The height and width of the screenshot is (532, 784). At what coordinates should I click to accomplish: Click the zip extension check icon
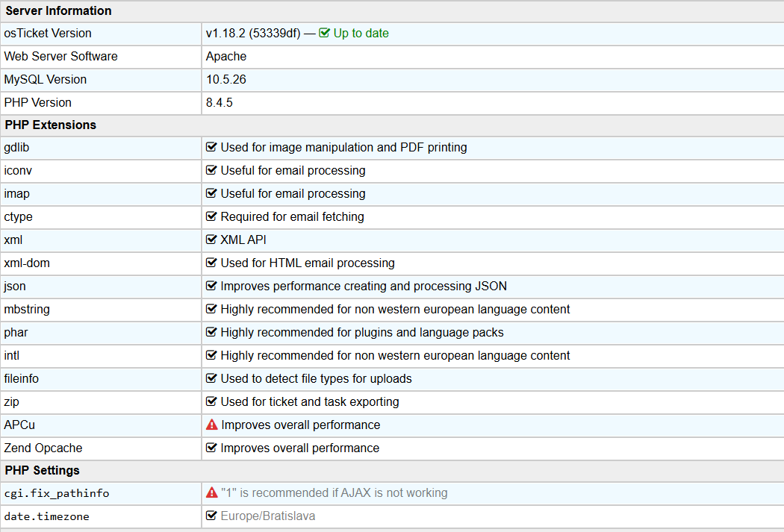pyautogui.click(x=212, y=401)
